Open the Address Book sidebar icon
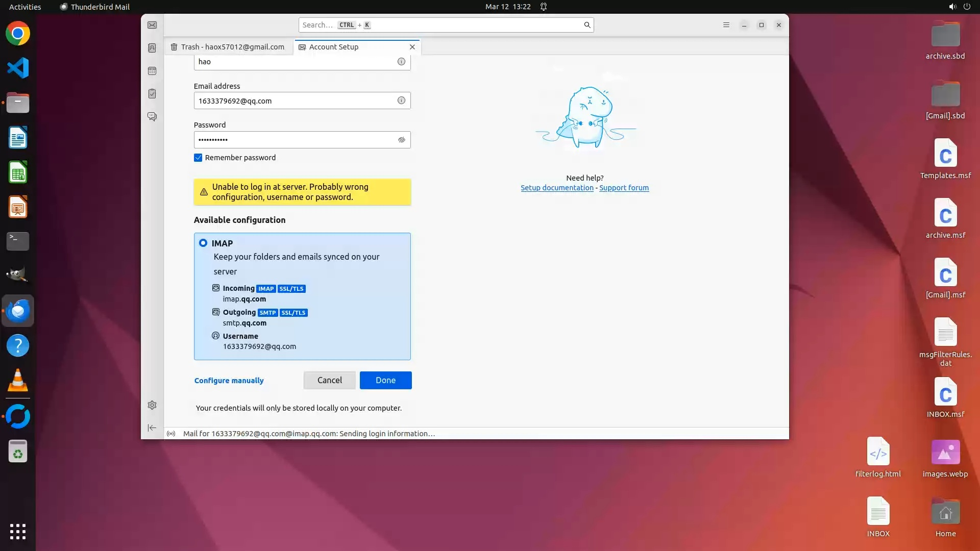This screenshot has height=551, width=980. point(152,48)
